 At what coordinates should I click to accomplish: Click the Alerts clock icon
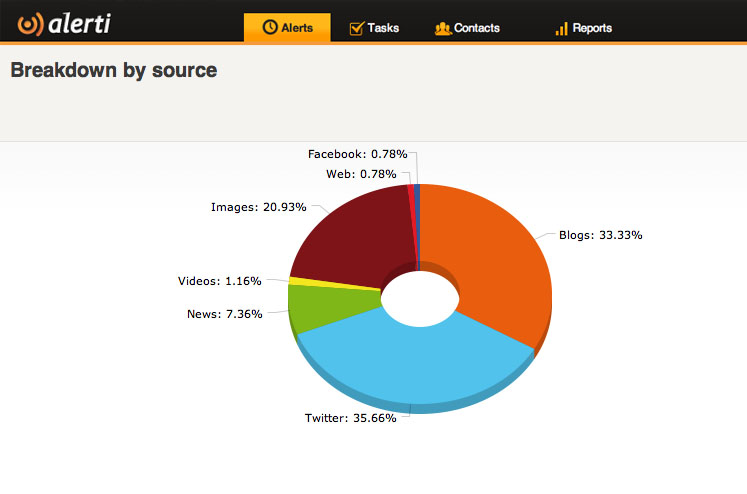click(x=270, y=28)
